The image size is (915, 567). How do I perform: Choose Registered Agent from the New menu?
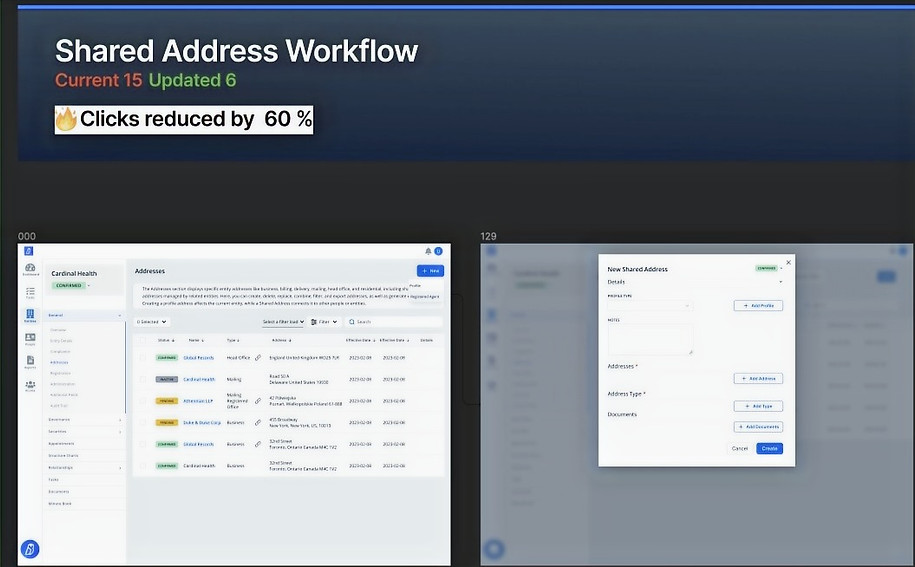click(x=424, y=296)
